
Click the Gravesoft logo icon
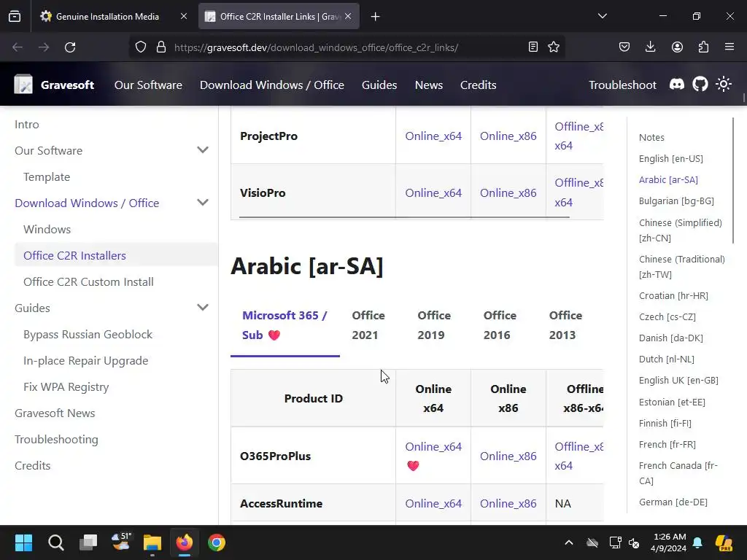coord(23,85)
